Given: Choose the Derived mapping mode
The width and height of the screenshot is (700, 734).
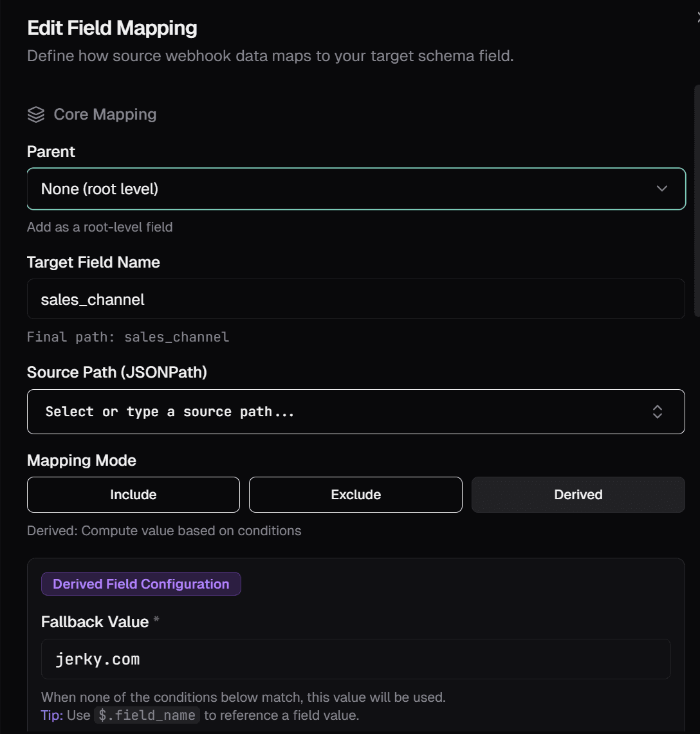Looking at the screenshot, I should pos(578,494).
